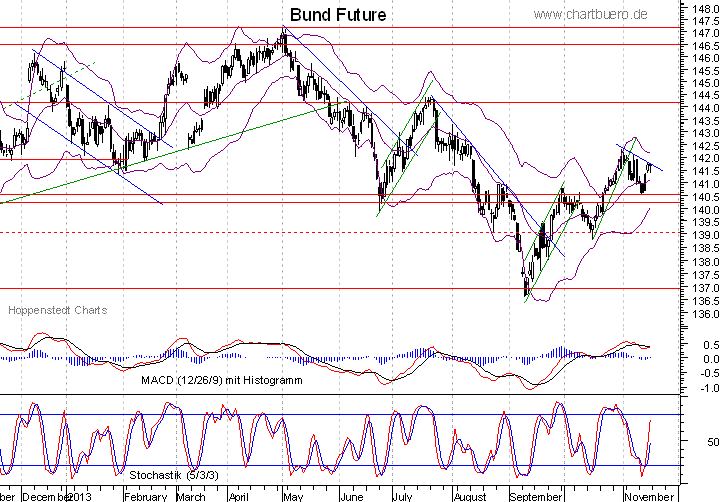Click the 137.0 price axis label

tap(705, 288)
